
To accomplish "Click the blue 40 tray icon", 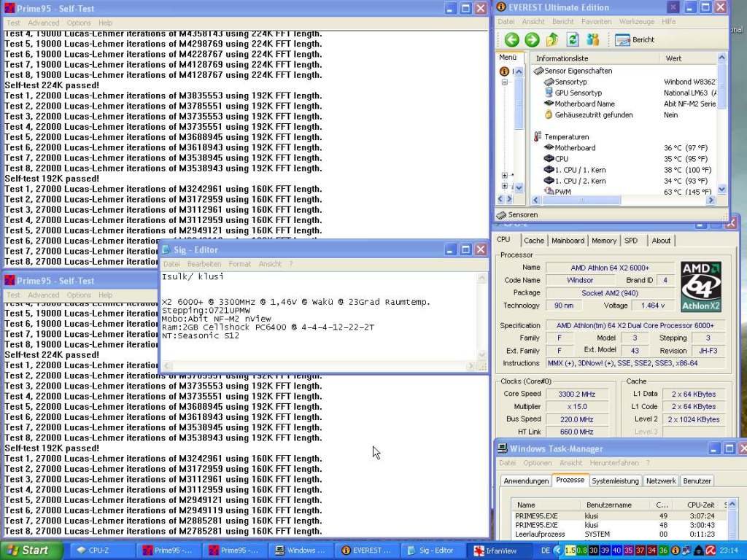I will tap(616, 551).
